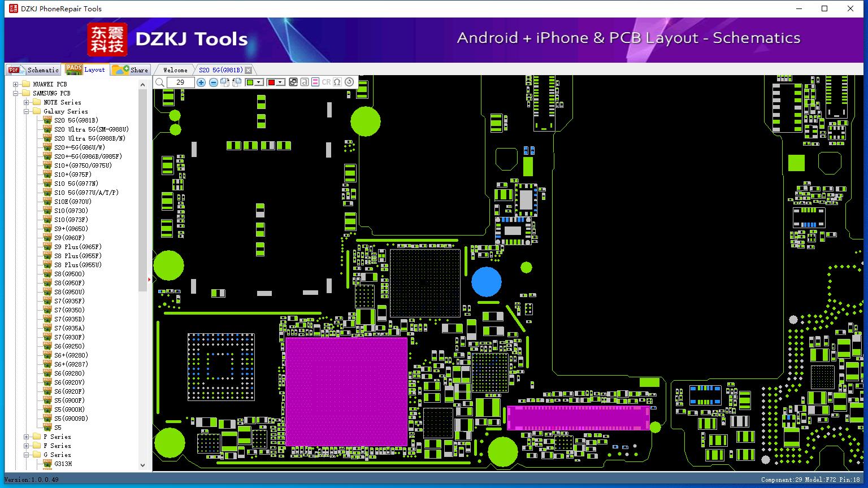Rotate the board clockwise
Viewport: 868px width, 488px height.
click(225, 82)
